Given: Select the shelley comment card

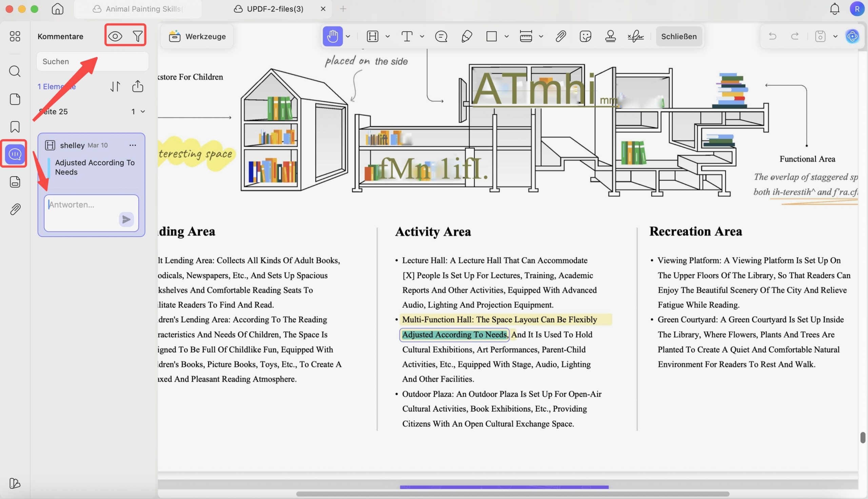Looking at the screenshot, I should click(x=91, y=185).
